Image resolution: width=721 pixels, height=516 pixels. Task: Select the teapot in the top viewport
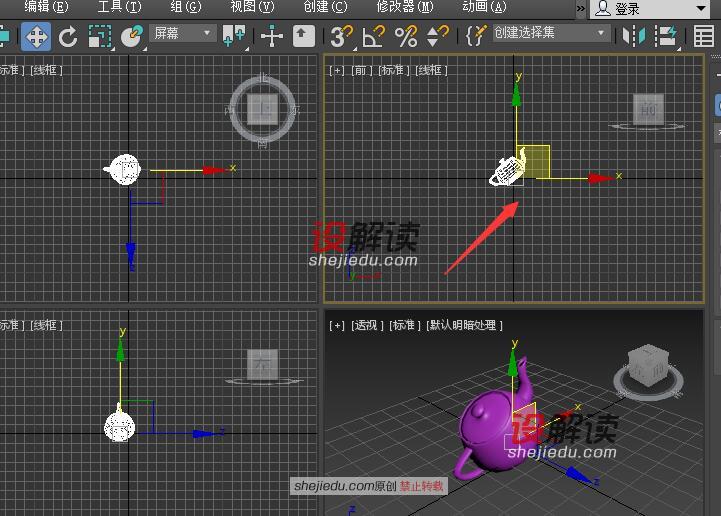click(x=123, y=170)
